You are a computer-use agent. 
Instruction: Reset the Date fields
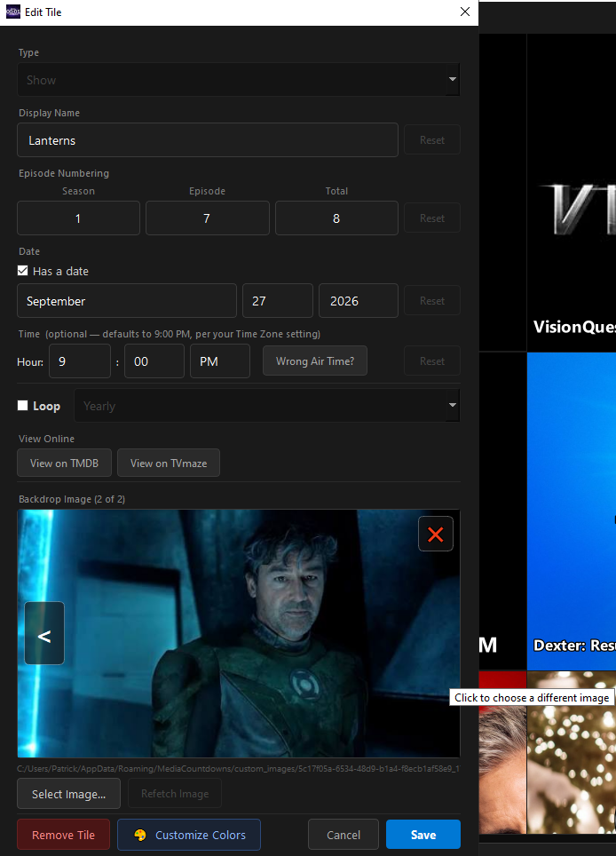pos(432,301)
